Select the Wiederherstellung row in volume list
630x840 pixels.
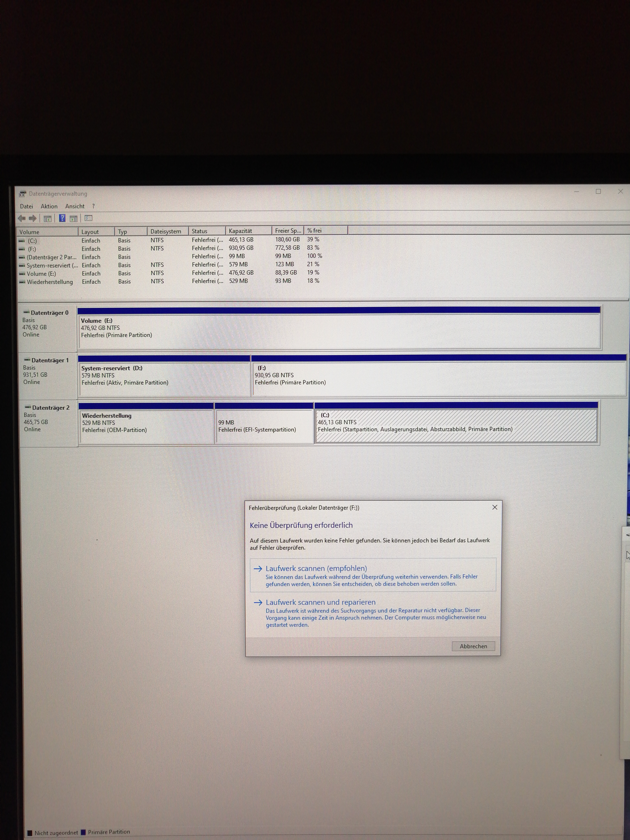click(49, 282)
